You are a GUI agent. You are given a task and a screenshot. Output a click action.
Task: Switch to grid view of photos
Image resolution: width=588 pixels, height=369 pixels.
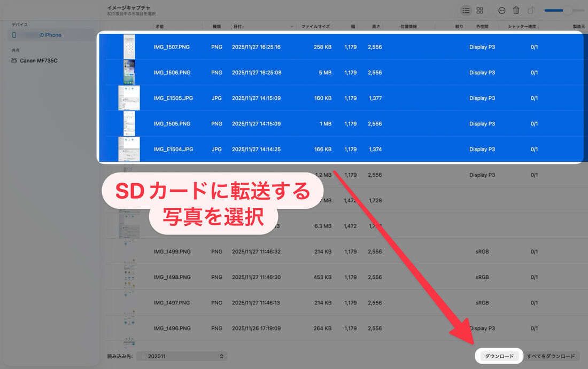pyautogui.click(x=479, y=11)
